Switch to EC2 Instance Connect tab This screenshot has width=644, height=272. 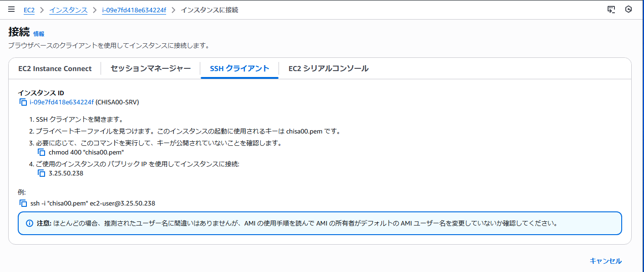(x=55, y=69)
